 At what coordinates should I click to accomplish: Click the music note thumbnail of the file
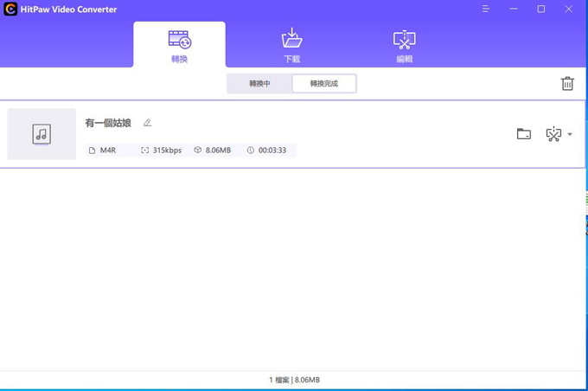coord(42,134)
